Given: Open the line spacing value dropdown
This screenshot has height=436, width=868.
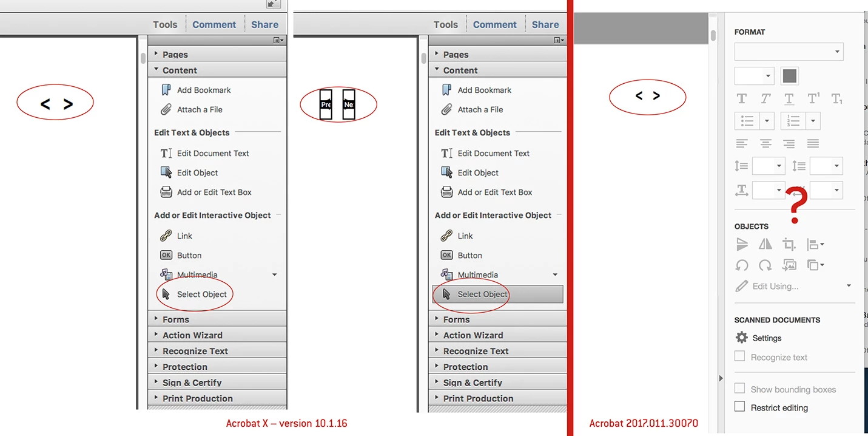Looking at the screenshot, I should 769,166.
